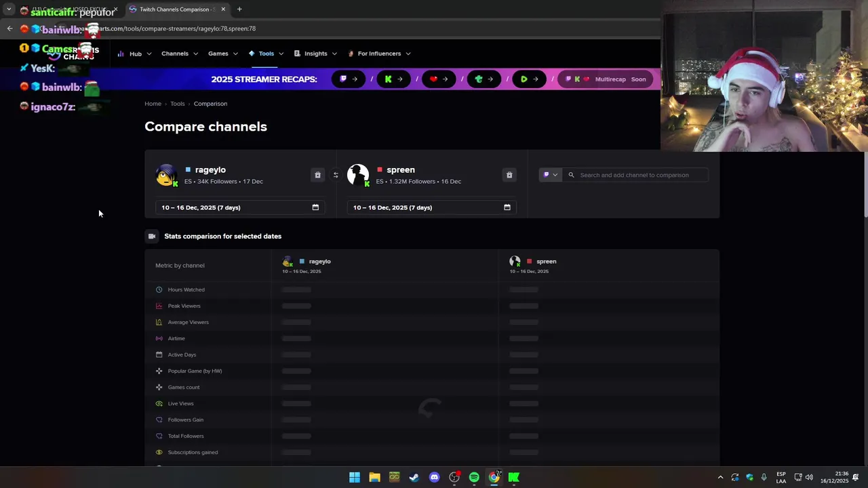This screenshot has height=488, width=868.
Task: Click the Active Days metric icon
Action: click(x=159, y=354)
